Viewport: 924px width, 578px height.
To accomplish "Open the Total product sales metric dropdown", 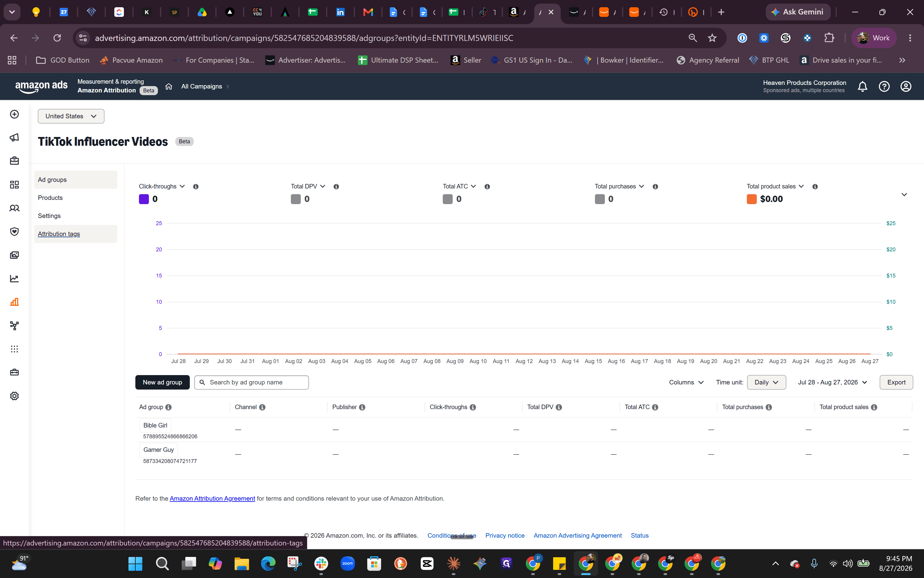I will pos(775,187).
